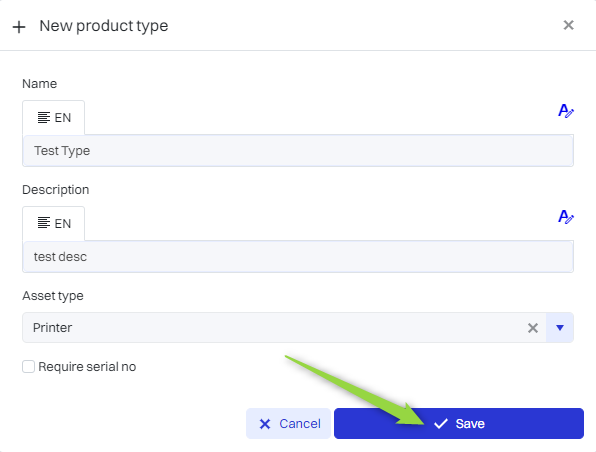
Task: Click the translate icon for the Name field
Action: 566,111
